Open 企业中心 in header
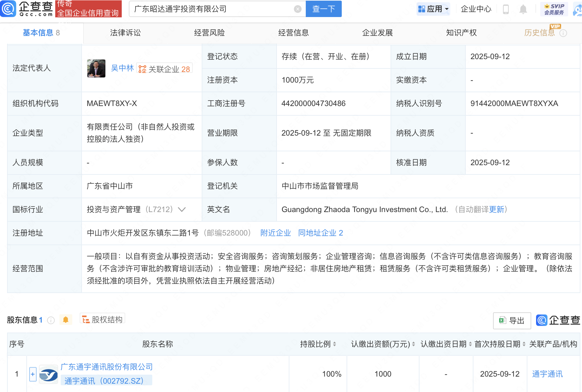The height and width of the screenshot is (392, 582). (476, 9)
